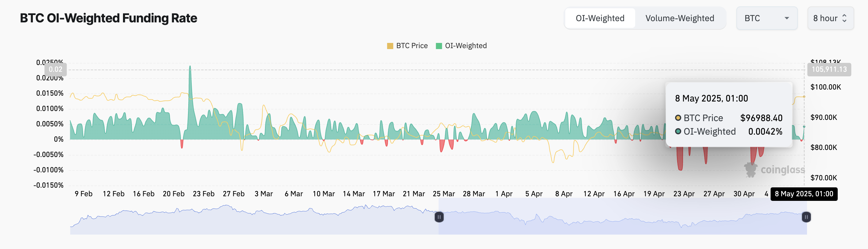This screenshot has height=249, width=868.
Task: Click the up-down chevron in 8 hour selector
Action: tap(844, 18)
